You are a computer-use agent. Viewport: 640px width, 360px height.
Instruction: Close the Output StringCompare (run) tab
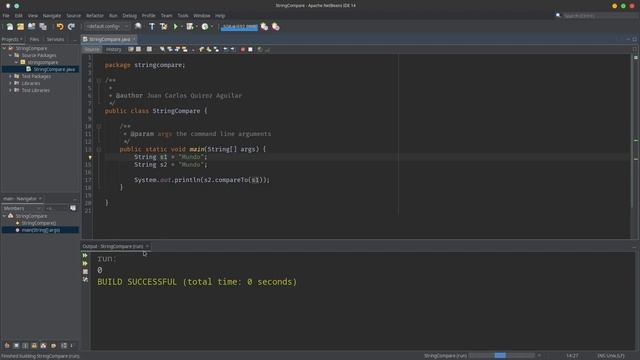(147, 246)
